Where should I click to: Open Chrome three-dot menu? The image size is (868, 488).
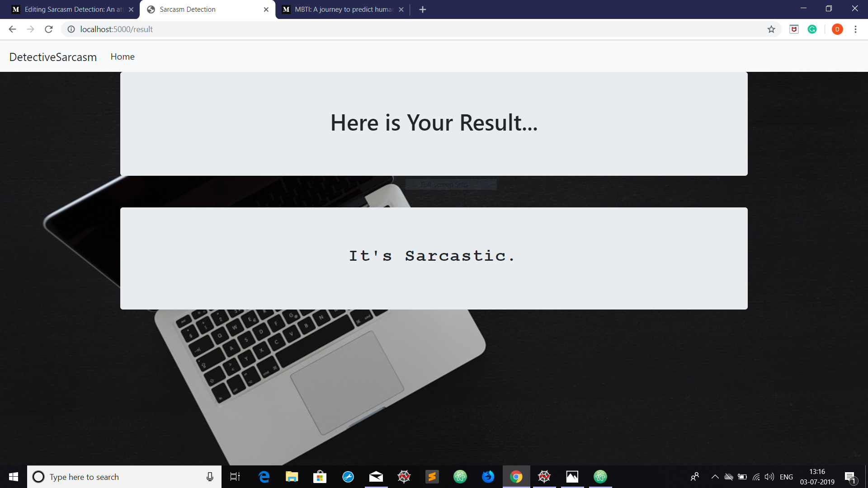tap(855, 29)
